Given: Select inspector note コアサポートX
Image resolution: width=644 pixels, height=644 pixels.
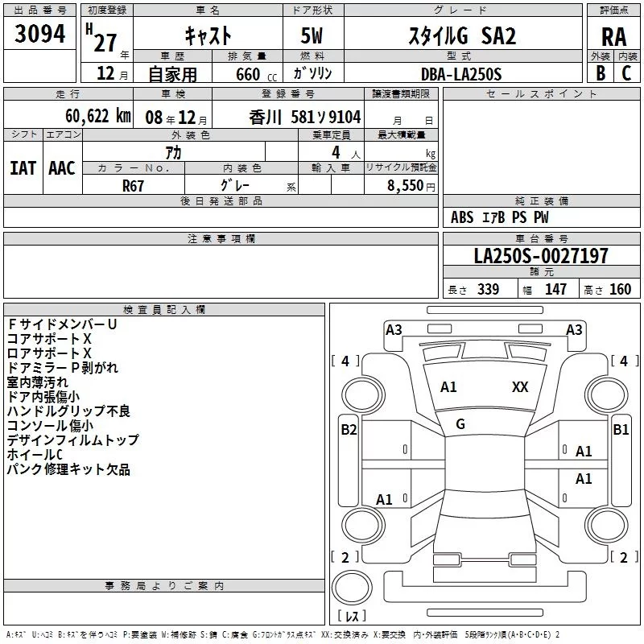Looking at the screenshot, I should (x=49, y=339).
